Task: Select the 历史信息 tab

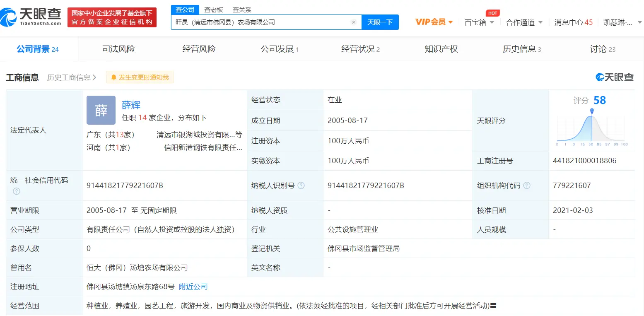Action: pyautogui.click(x=522, y=49)
